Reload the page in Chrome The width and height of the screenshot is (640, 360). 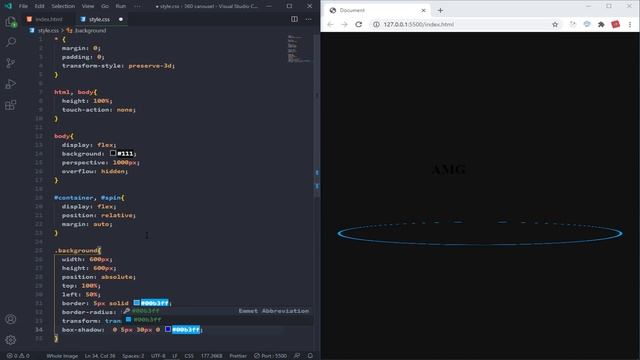pos(359,24)
